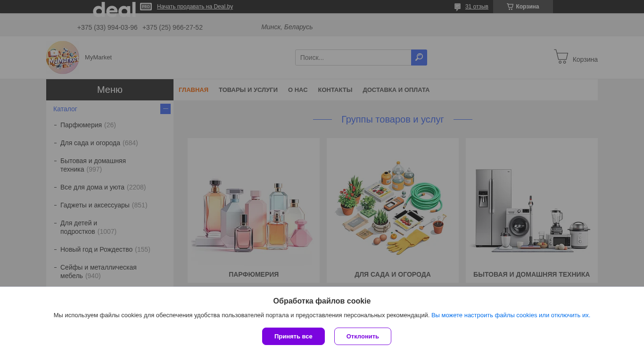Open the ТОВАРЫ И УСЛУГИ menu item

click(x=248, y=90)
